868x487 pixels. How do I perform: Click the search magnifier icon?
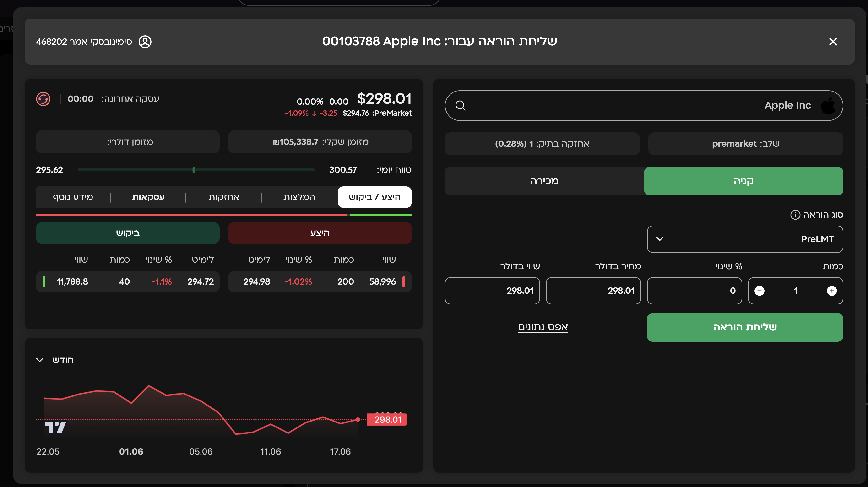(460, 105)
